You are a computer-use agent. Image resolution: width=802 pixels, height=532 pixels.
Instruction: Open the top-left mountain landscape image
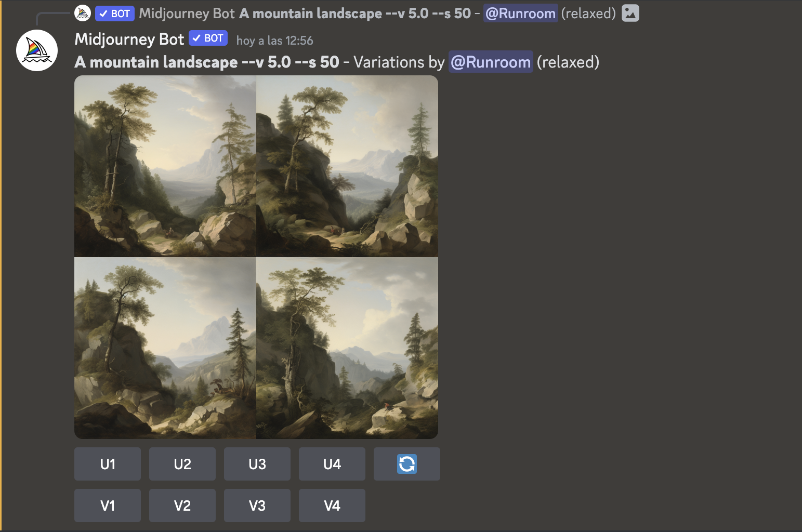165,166
